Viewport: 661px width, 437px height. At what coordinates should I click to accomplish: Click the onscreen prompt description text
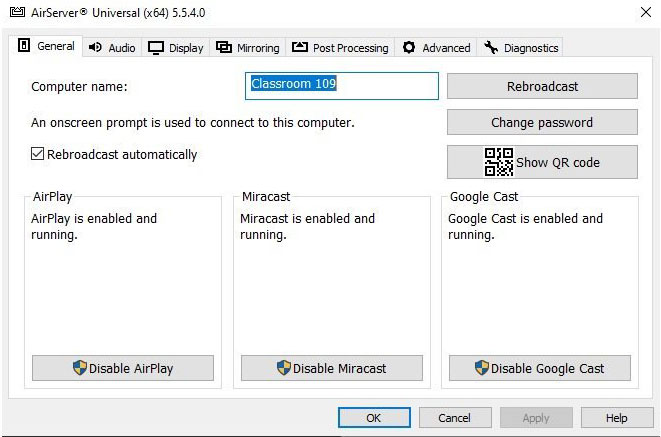pyautogui.click(x=193, y=123)
